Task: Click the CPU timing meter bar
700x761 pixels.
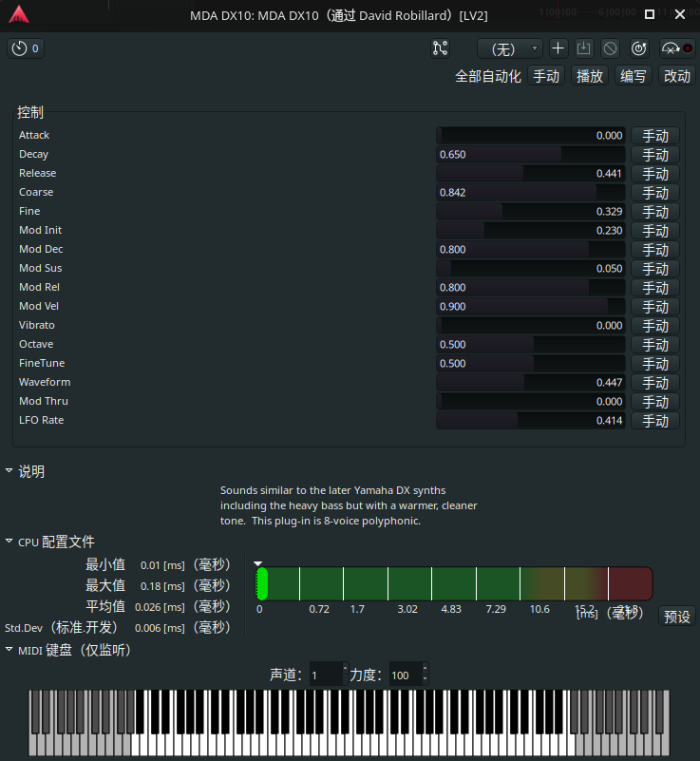Action: pos(454,583)
